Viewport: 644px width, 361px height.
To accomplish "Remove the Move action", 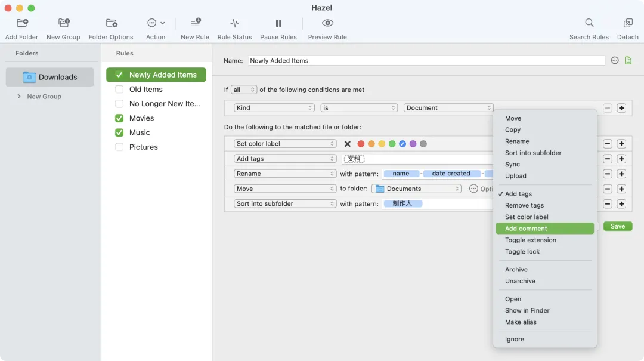I will click(608, 189).
